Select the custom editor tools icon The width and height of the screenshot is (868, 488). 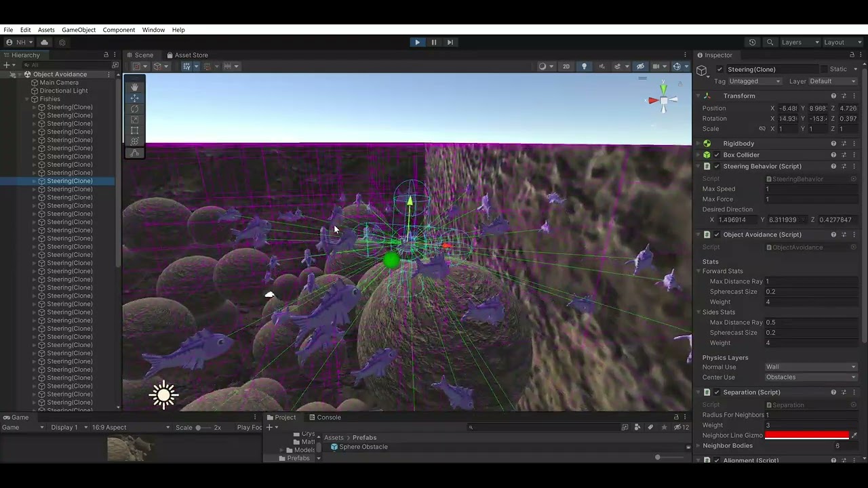(x=134, y=152)
